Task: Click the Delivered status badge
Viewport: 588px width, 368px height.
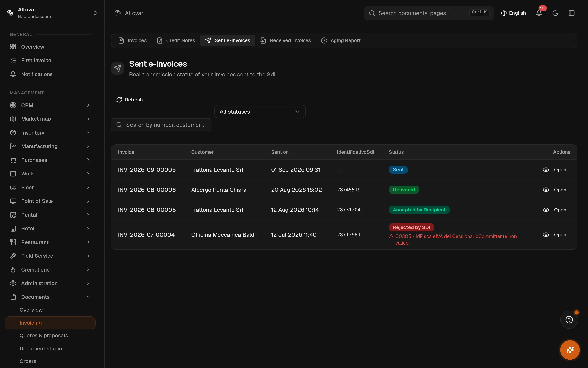Action: coord(404,190)
